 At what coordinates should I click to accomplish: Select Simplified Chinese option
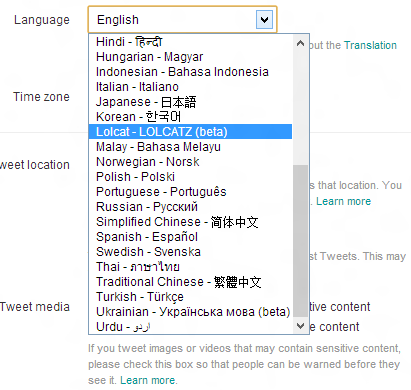[x=190, y=222]
